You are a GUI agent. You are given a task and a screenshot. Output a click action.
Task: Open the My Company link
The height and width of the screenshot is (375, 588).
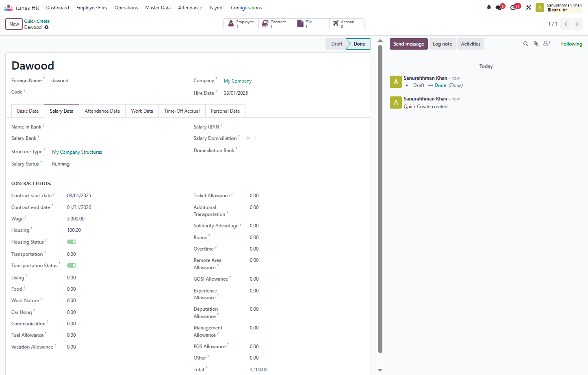pos(238,81)
